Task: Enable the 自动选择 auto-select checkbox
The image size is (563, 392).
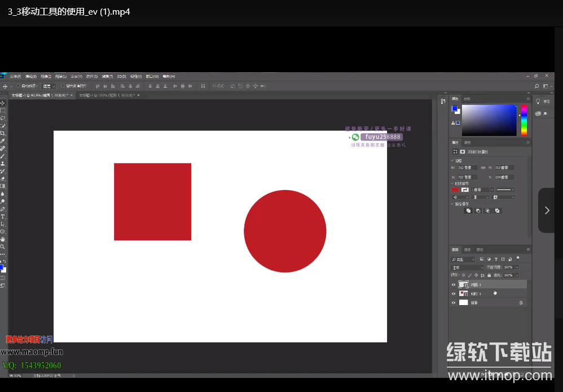Action: 18,86
